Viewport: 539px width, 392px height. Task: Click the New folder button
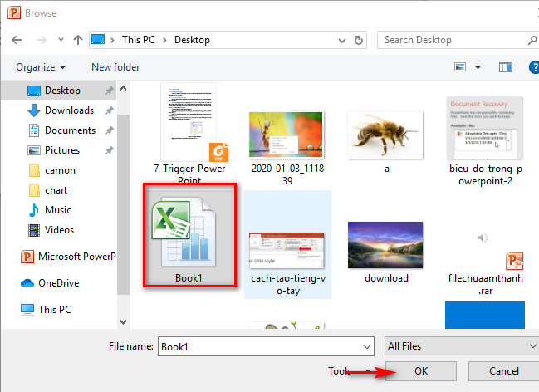pos(115,67)
